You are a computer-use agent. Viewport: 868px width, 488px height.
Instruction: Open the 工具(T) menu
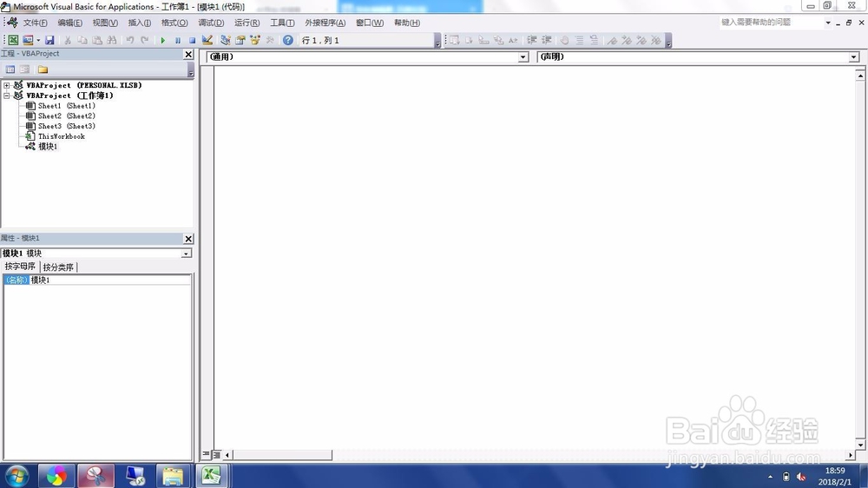(x=282, y=23)
